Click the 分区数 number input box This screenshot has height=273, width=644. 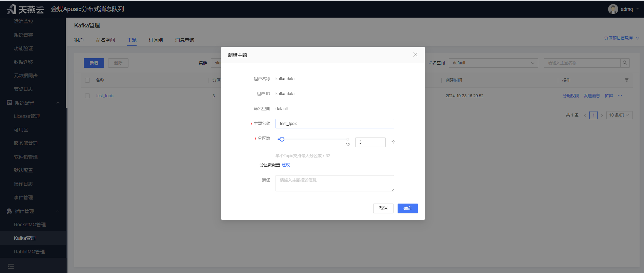tap(370, 142)
